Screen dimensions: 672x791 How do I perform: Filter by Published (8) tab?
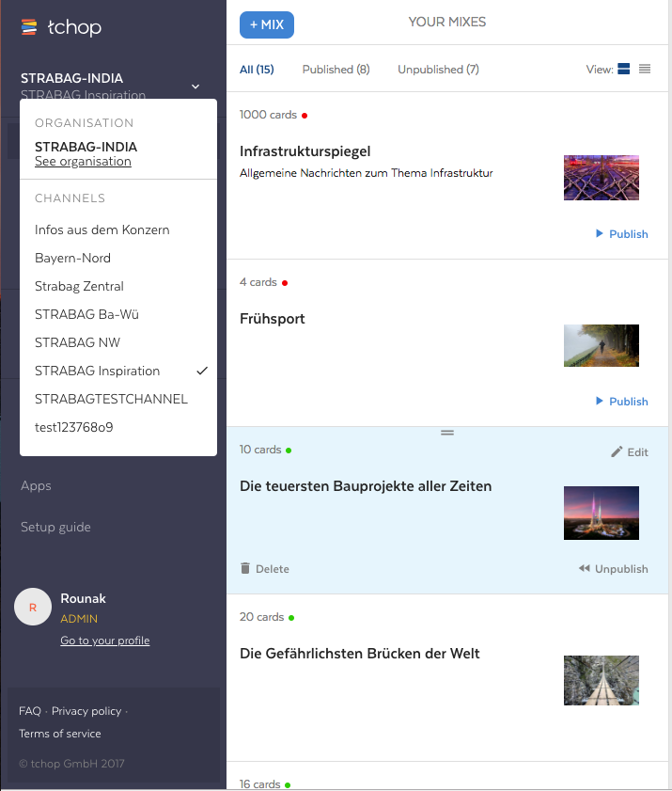click(336, 70)
